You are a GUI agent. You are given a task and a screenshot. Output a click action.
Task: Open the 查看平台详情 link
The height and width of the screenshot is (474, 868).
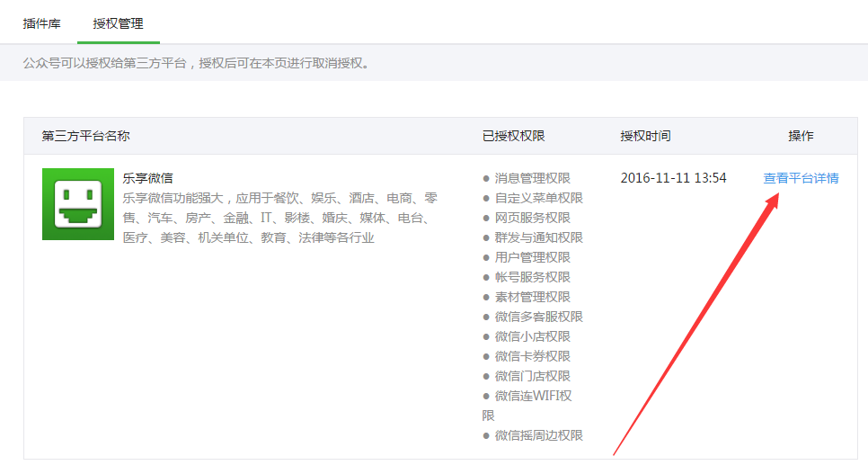801,178
